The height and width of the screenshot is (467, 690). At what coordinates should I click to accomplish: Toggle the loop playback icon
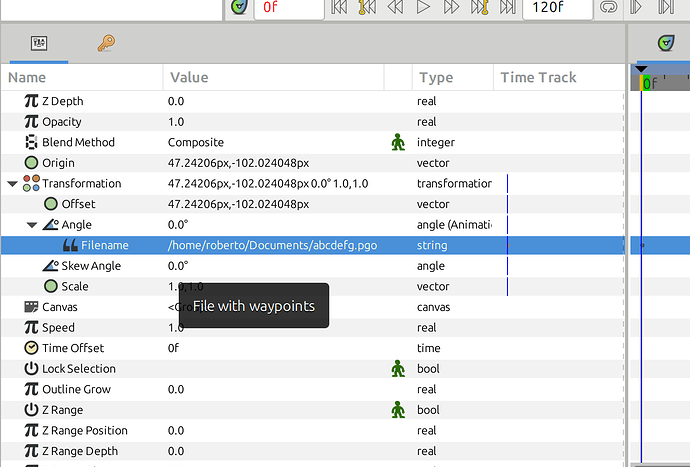tap(609, 7)
